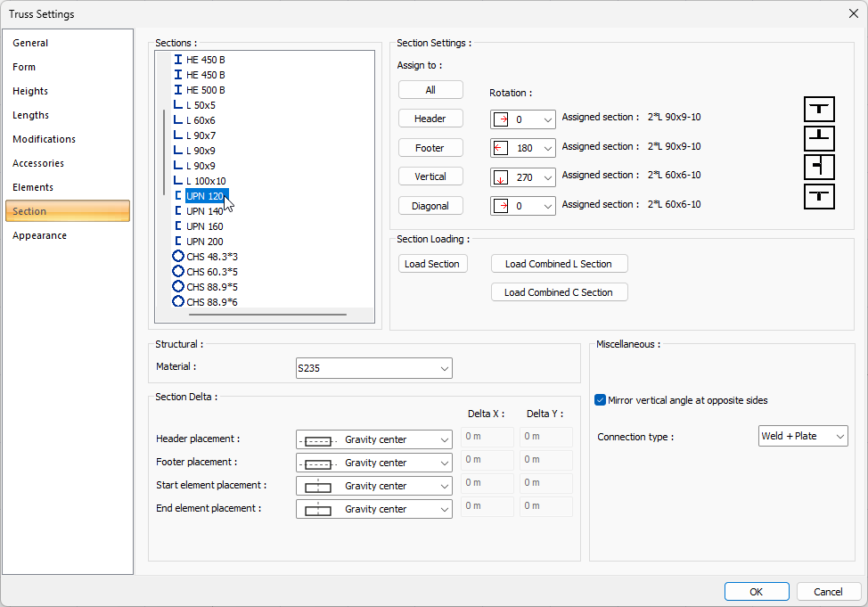
Task: Switch to the Appearance tab
Action: click(x=40, y=235)
